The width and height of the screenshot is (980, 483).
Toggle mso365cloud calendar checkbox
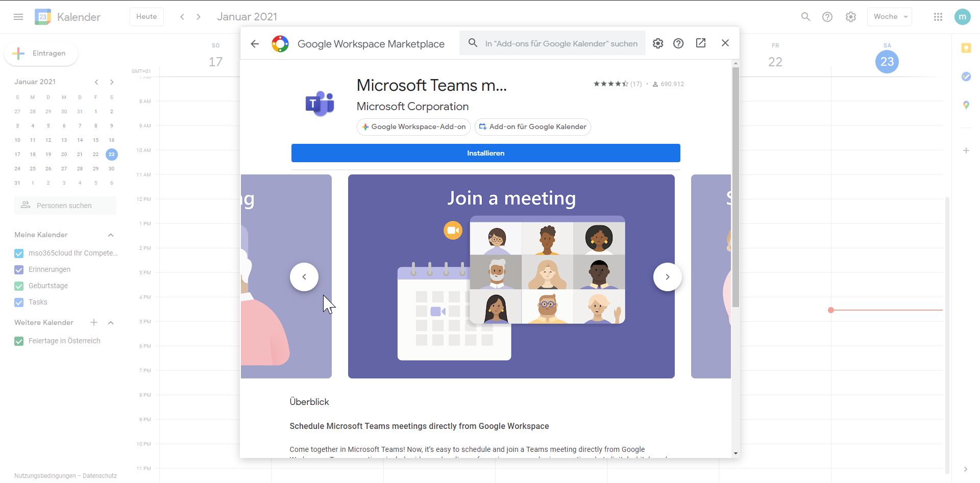pos(19,253)
